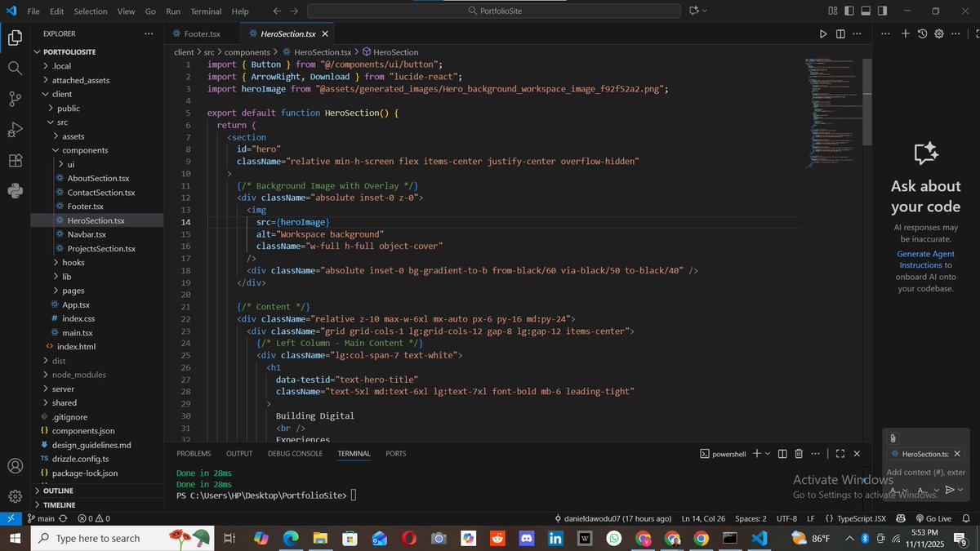Open the Extensions view

point(15,161)
